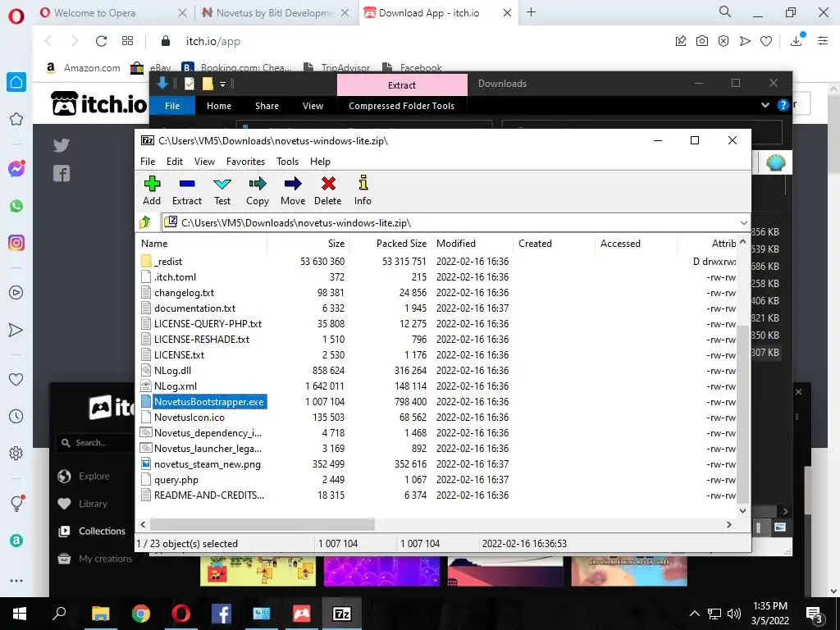Expand the Explorer ribbon chevron
The image size is (840, 630).
[x=765, y=106]
